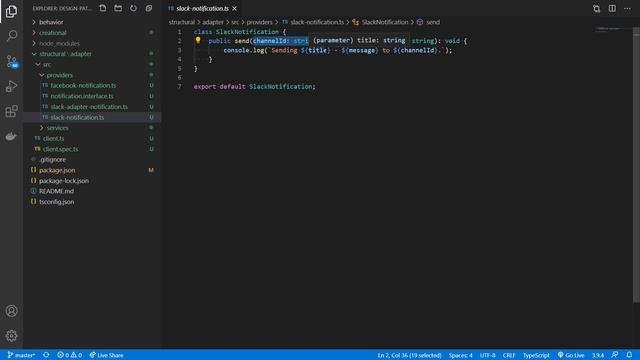Open the Extensions view

pos(11,111)
